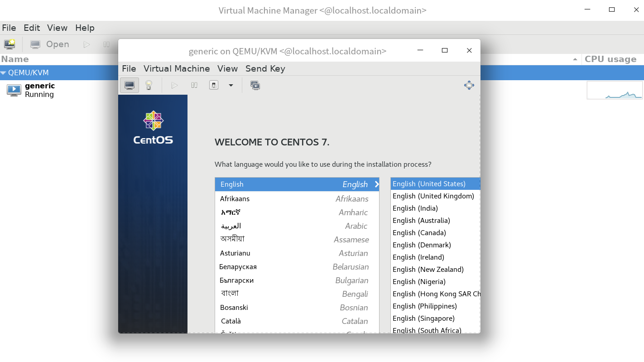Open the File menu in generic VM window
Image resolution: width=644 pixels, height=362 pixels.
pos(129,68)
